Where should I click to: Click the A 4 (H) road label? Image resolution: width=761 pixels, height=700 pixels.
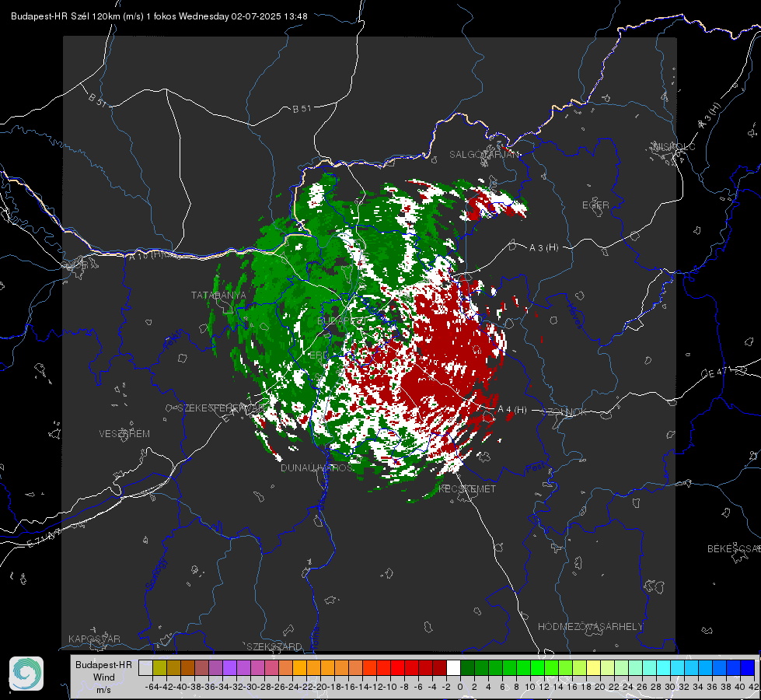click(x=512, y=410)
